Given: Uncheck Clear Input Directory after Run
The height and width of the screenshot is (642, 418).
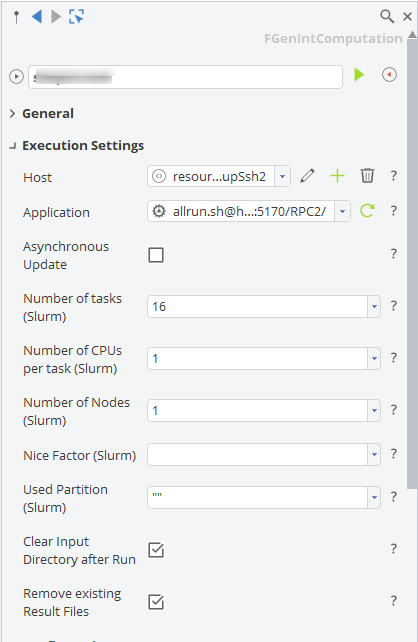Looking at the screenshot, I should 156,550.
